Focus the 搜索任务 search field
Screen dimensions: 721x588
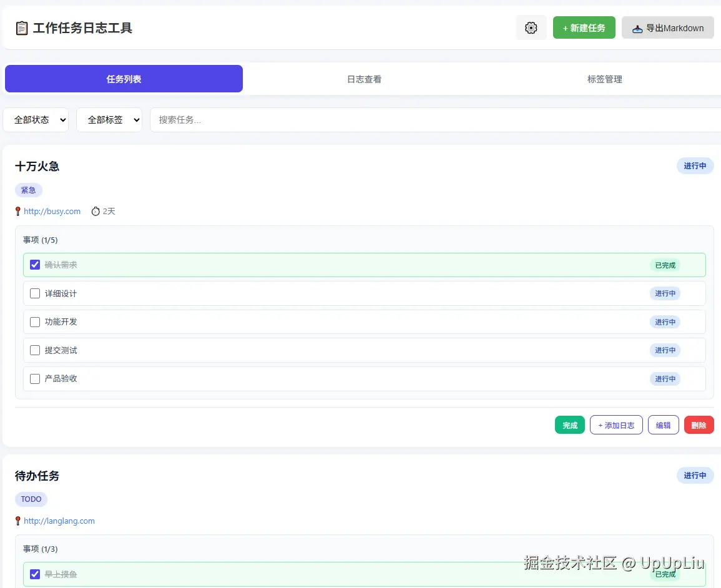435,119
